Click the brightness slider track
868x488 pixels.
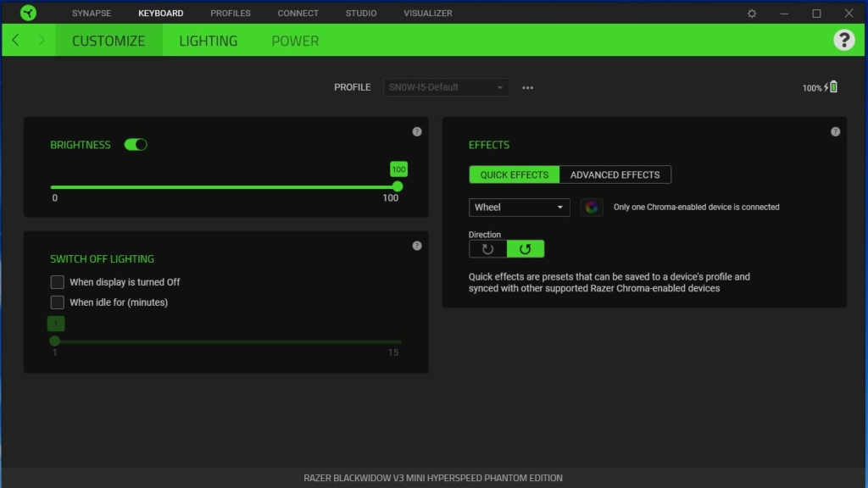[224, 187]
